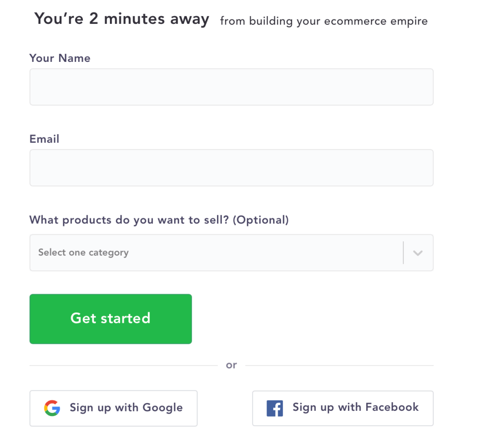Viewport: 487px width, 448px height.
Task: Click the "Select one category" placeholder text
Action: coord(83,253)
